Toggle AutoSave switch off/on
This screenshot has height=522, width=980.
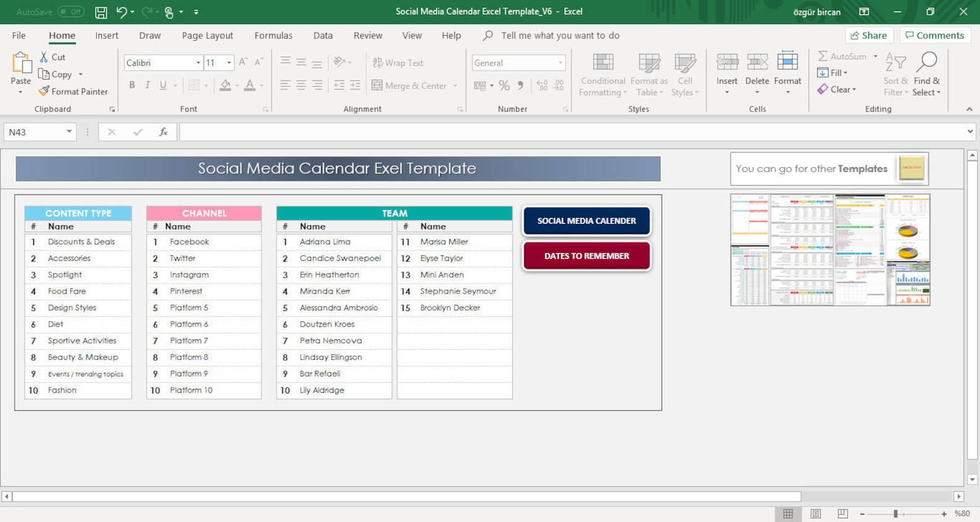point(70,12)
